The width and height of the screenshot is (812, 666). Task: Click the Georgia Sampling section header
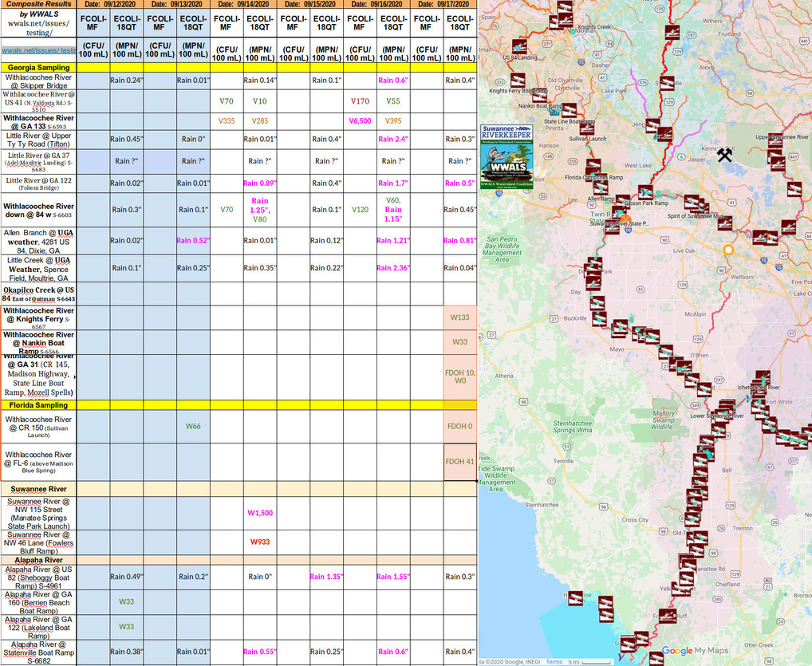pyautogui.click(x=39, y=67)
